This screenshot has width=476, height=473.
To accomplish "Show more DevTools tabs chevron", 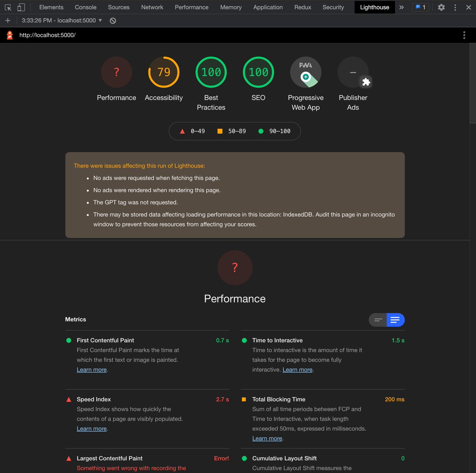I will tap(401, 7).
